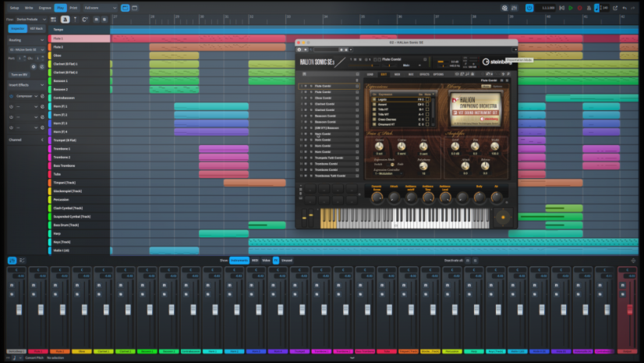Viewport: 644px width, 363px height.
Task: Click the red Record button
Action: (x=579, y=8)
